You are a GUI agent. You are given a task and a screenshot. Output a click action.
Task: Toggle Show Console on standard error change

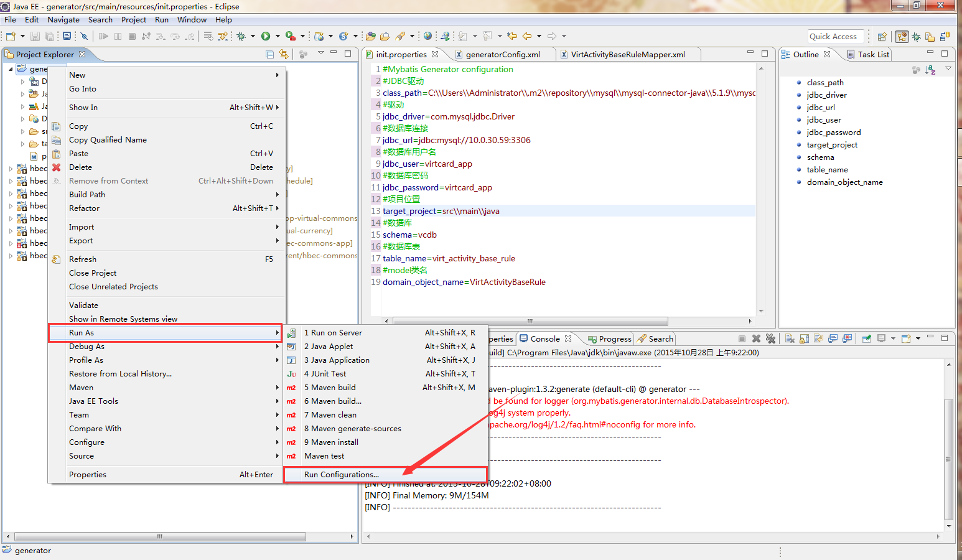(x=848, y=338)
